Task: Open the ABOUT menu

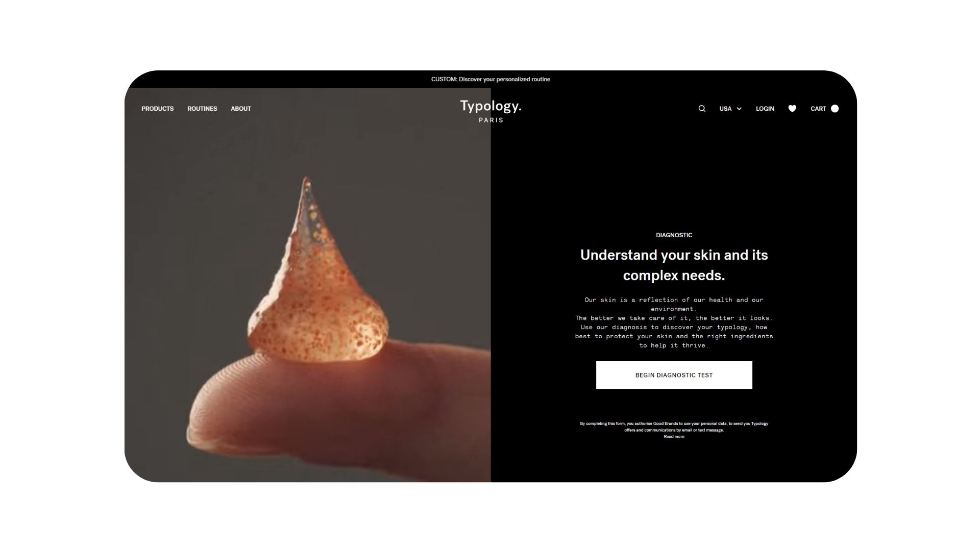Action: [x=241, y=109]
